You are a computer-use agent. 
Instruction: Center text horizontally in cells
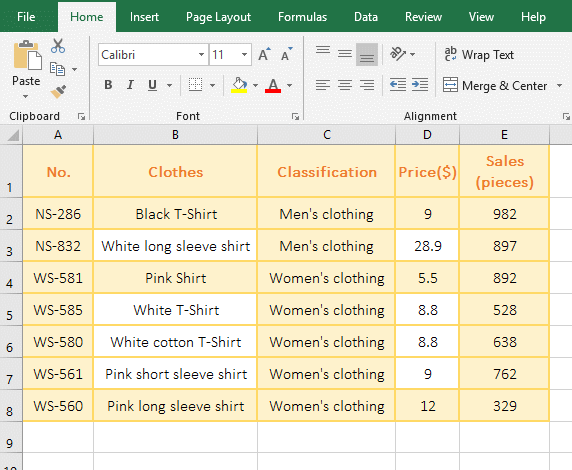tap(345, 85)
